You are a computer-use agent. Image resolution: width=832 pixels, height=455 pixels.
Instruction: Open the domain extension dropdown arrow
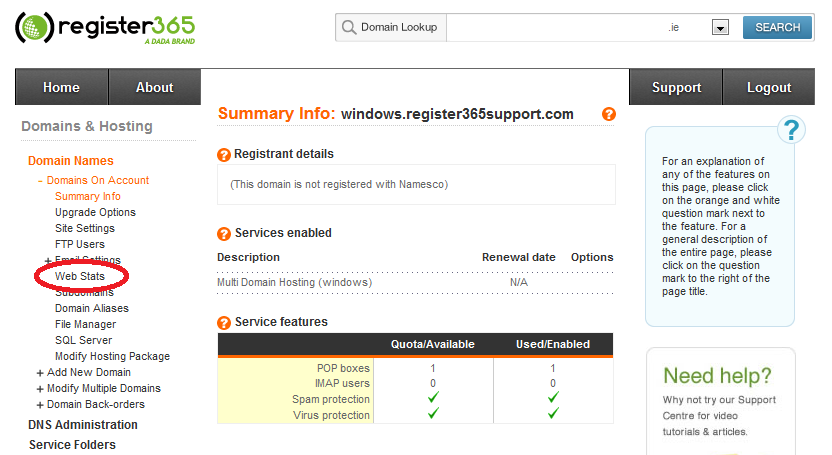point(720,27)
